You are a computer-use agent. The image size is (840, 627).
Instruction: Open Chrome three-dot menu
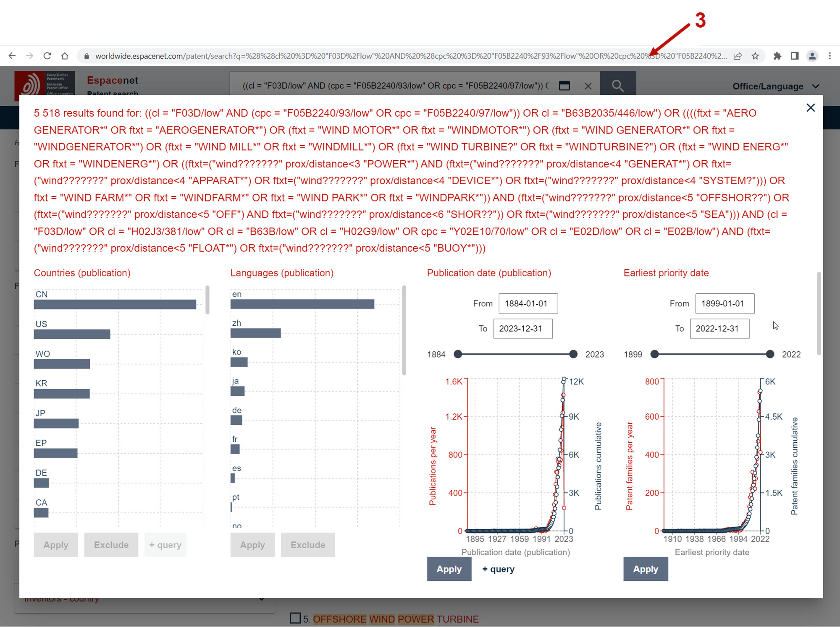829,56
